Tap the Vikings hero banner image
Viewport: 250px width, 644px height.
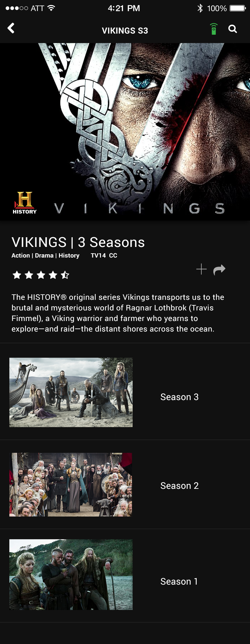pyautogui.click(x=125, y=131)
